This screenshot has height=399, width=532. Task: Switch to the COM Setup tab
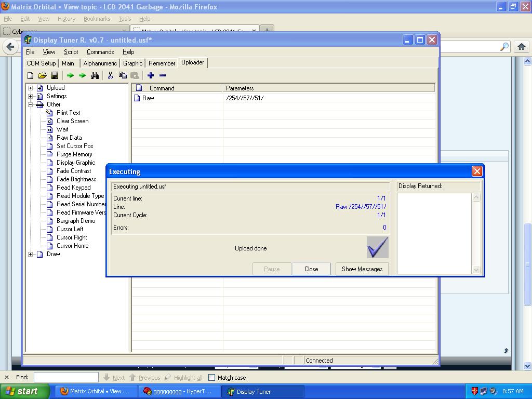[42, 63]
